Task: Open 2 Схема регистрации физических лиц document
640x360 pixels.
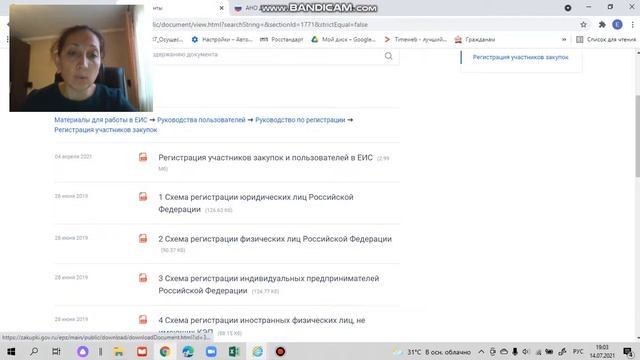Action: [275, 239]
